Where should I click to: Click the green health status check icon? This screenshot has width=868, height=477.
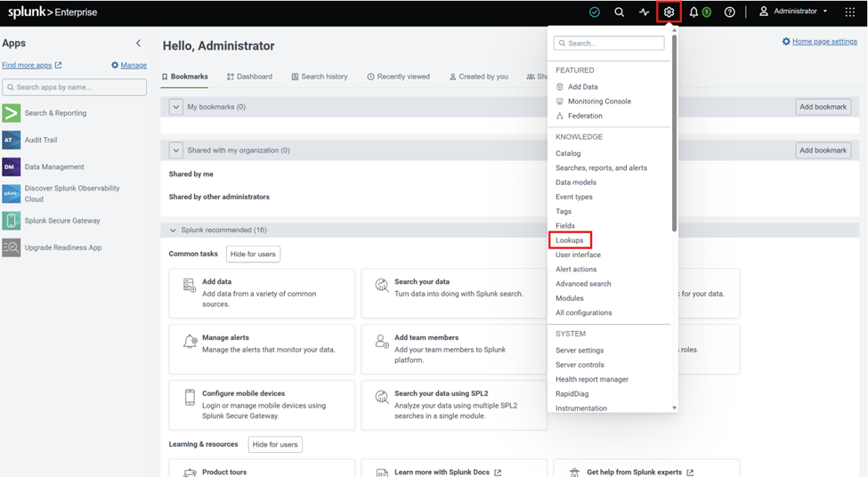594,12
